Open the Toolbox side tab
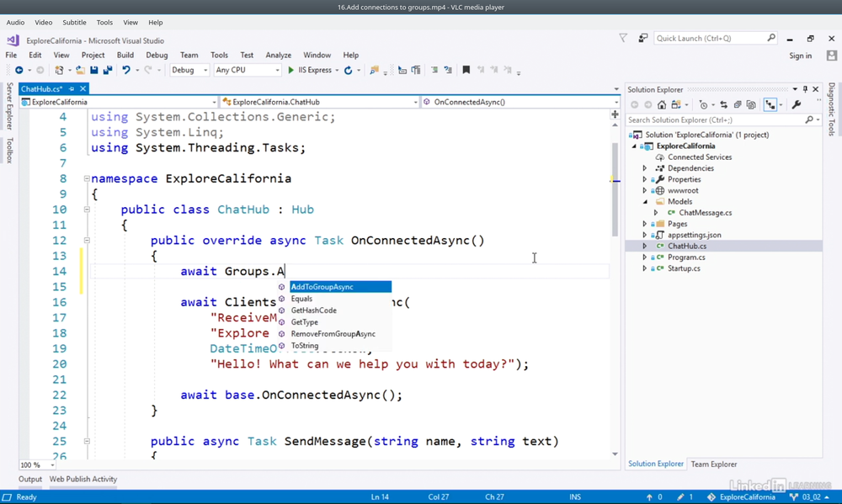Viewport: 842px width, 504px height. 9,151
